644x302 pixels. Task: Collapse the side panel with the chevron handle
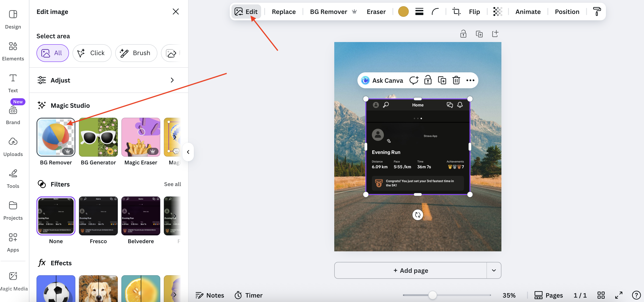[x=188, y=152]
